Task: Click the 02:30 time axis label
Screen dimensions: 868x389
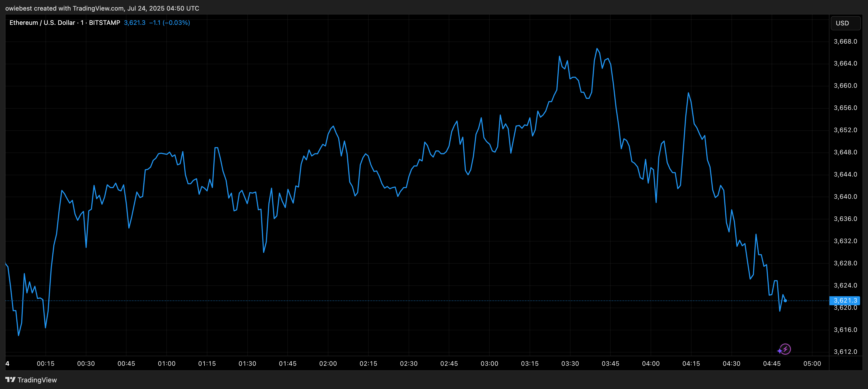Action: click(409, 364)
